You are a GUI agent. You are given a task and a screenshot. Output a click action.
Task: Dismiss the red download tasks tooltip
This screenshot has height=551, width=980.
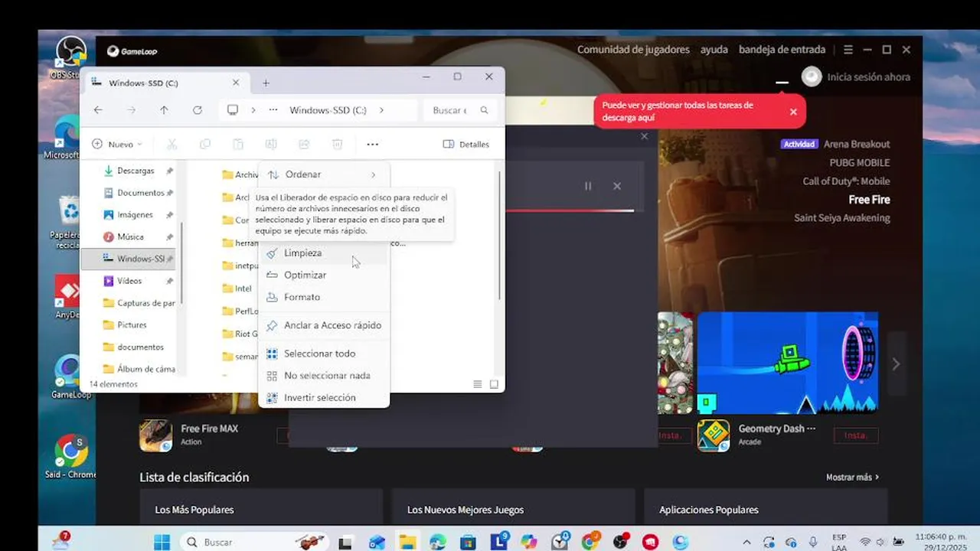(x=793, y=112)
